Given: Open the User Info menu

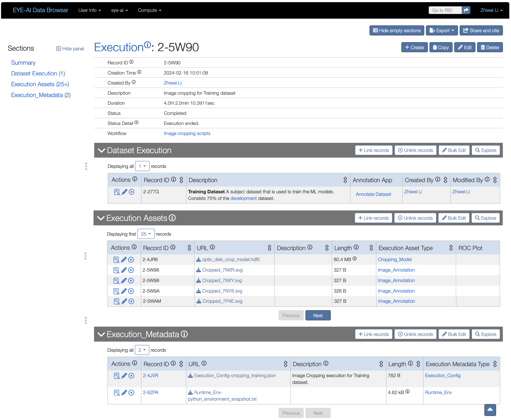Looking at the screenshot, I should (89, 10).
